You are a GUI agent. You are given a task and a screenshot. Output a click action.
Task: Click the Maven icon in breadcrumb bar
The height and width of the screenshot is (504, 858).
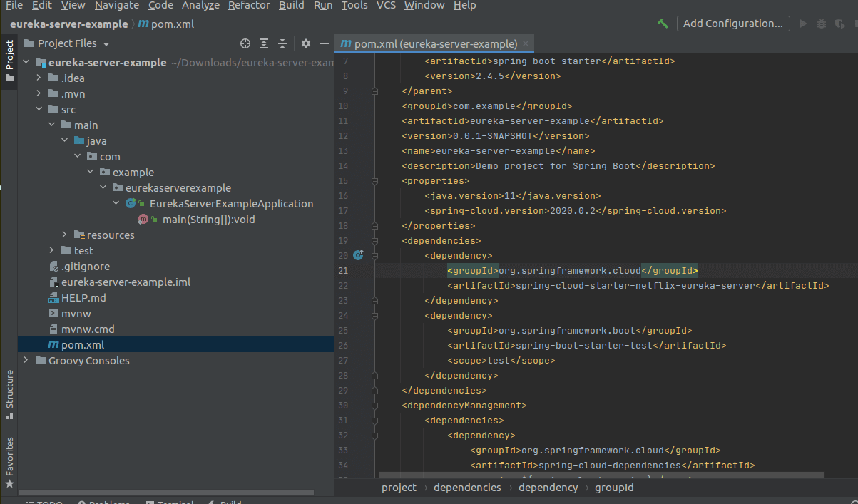click(143, 24)
